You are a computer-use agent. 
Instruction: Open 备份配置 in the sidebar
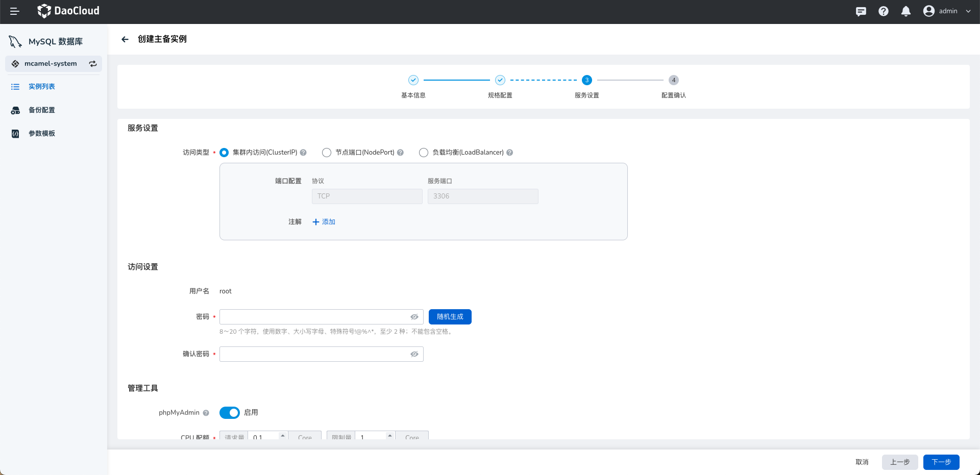pos(42,110)
